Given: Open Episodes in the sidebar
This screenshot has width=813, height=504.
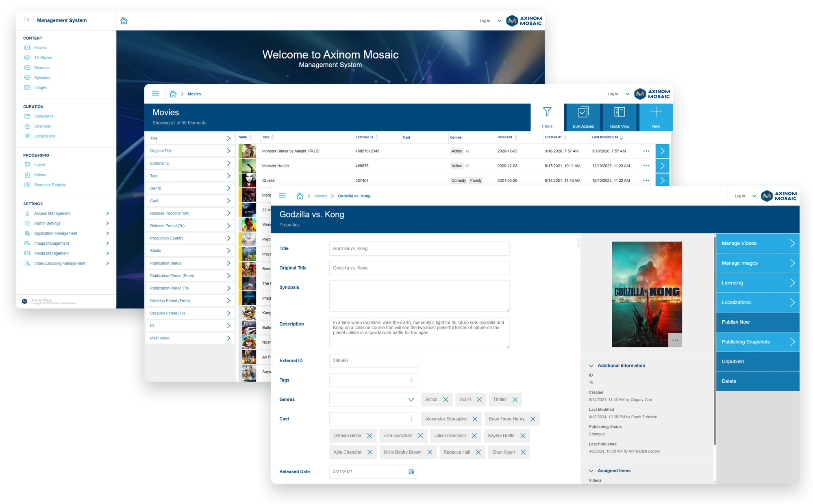Looking at the screenshot, I should [42, 78].
